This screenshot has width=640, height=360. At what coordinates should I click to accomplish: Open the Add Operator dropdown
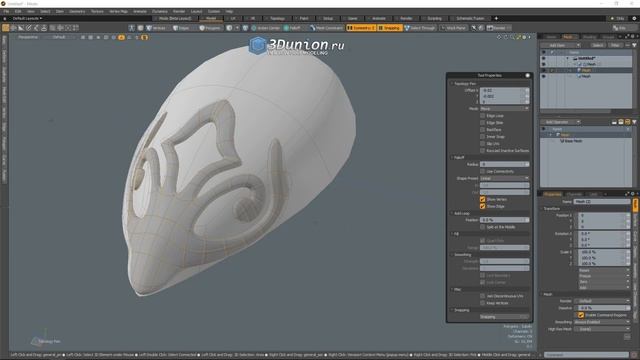[560, 122]
